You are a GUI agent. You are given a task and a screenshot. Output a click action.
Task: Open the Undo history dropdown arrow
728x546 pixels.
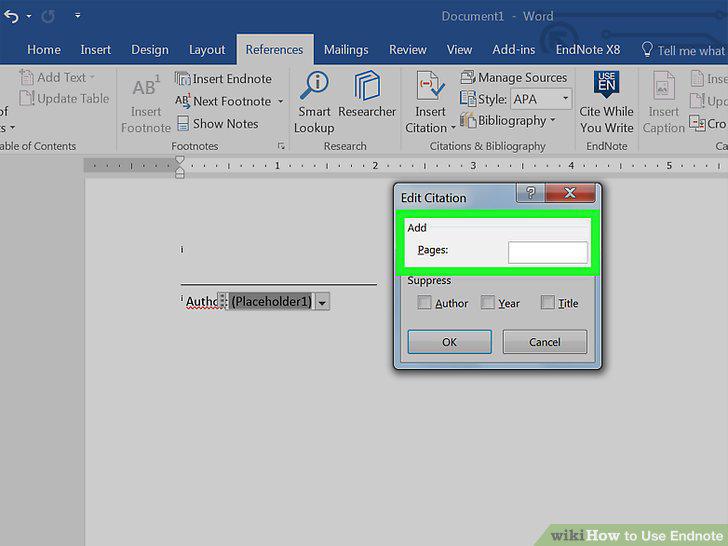[29, 17]
